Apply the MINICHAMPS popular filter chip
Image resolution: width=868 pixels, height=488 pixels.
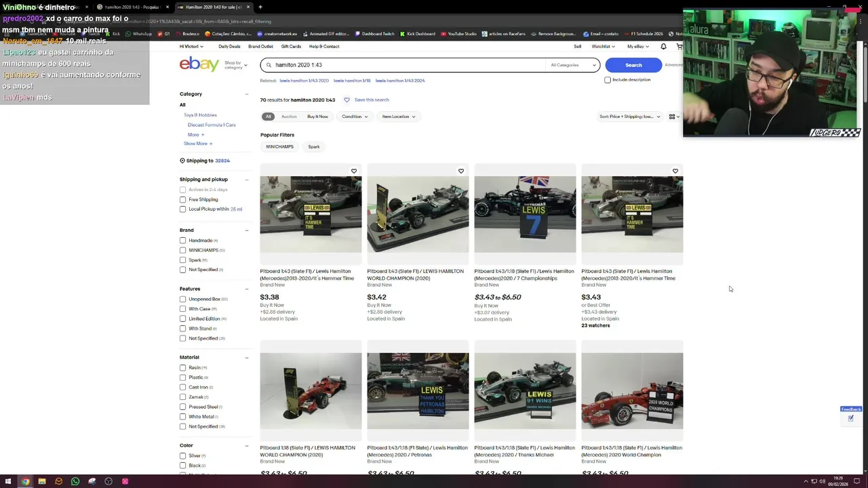click(279, 146)
